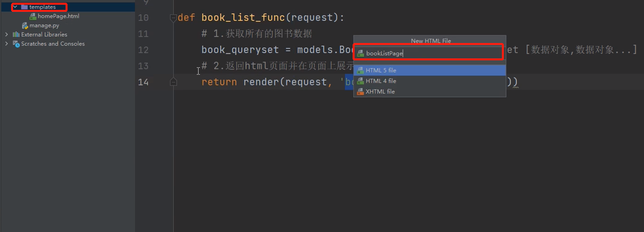Click the XHTML file type icon
644x232 pixels.
coord(360,92)
